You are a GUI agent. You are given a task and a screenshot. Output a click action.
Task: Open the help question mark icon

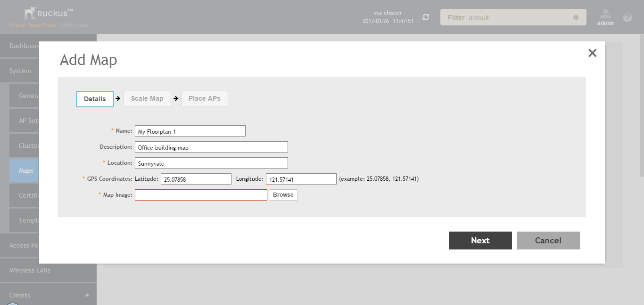click(x=627, y=17)
